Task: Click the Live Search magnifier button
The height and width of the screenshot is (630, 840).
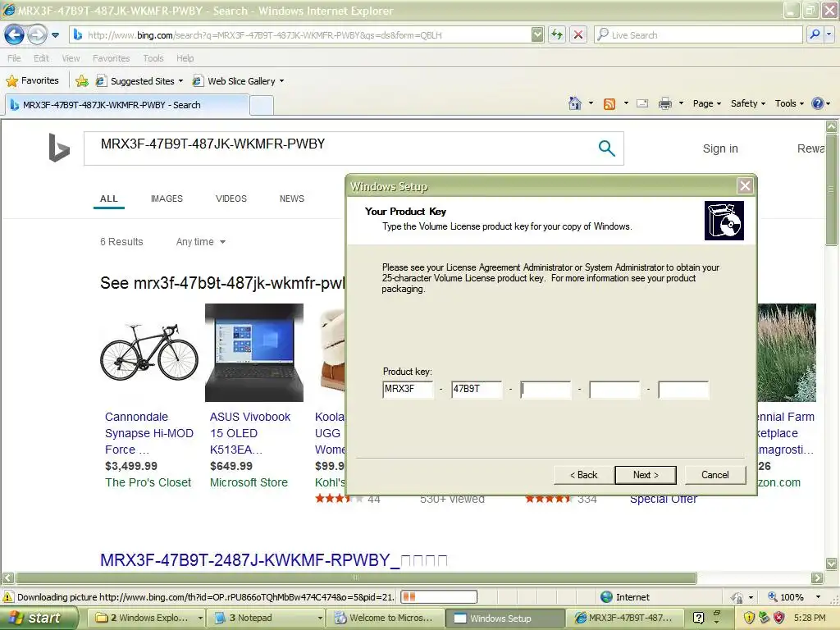Action: 815,34
